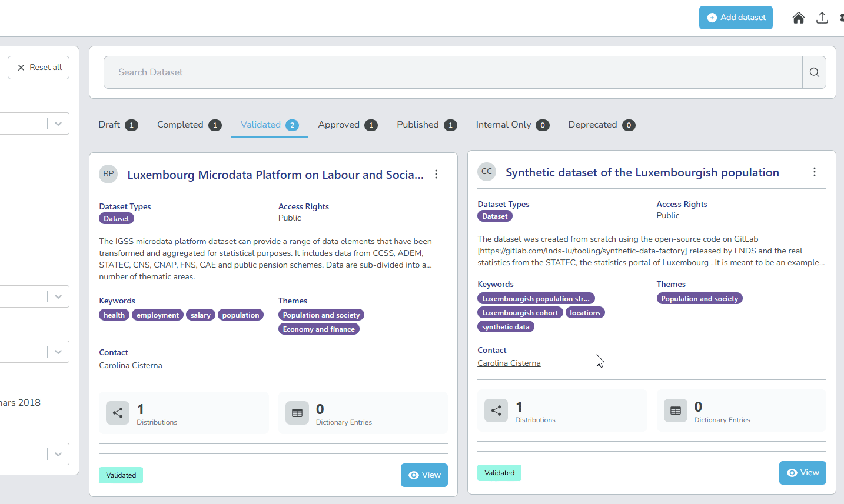This screenshot has height=504, width=844.
Task: Open Carolina Cisterna contact link on first card
Action: (131, 365)
